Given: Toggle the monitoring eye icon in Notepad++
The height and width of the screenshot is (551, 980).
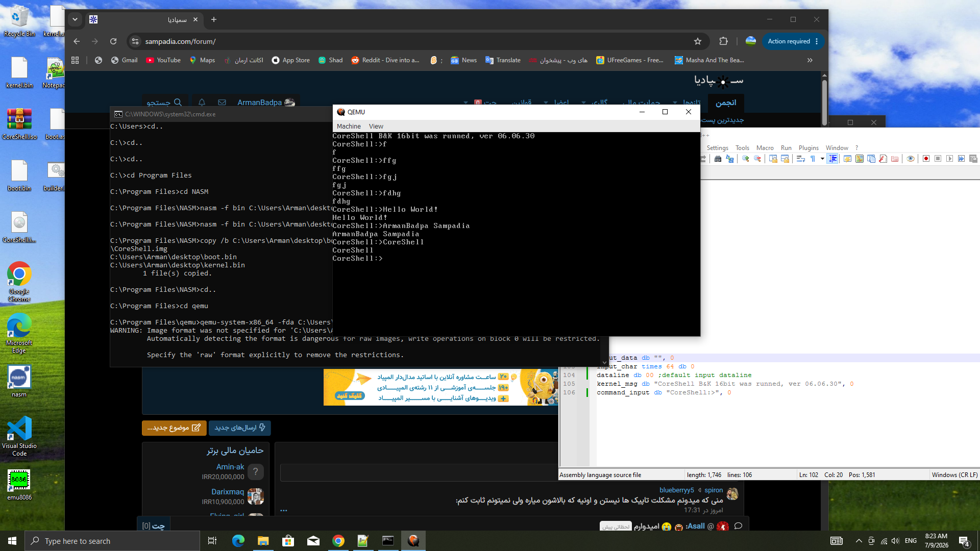Looking at the screenshot, I should click(x=911, y=159).
